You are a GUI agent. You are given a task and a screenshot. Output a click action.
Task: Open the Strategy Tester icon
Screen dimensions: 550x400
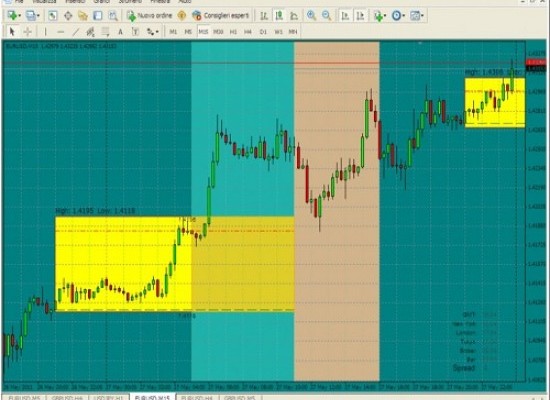pos(113,15)
